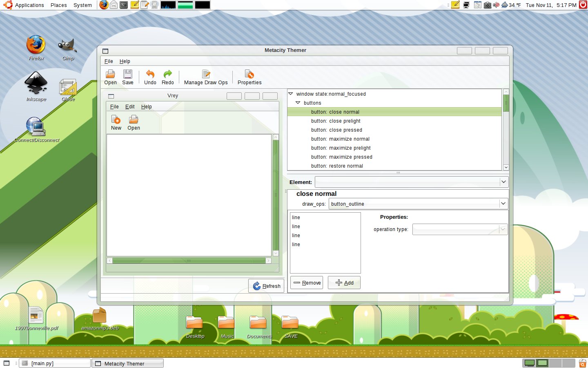Open the System menu in the top panel
Screen dimensions: 588x368
[82, 5]
